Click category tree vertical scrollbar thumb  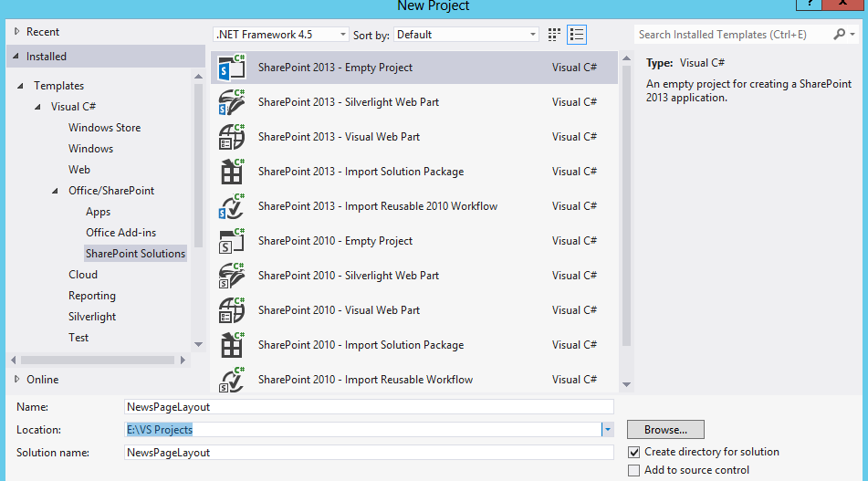click(x=199, y=165)
